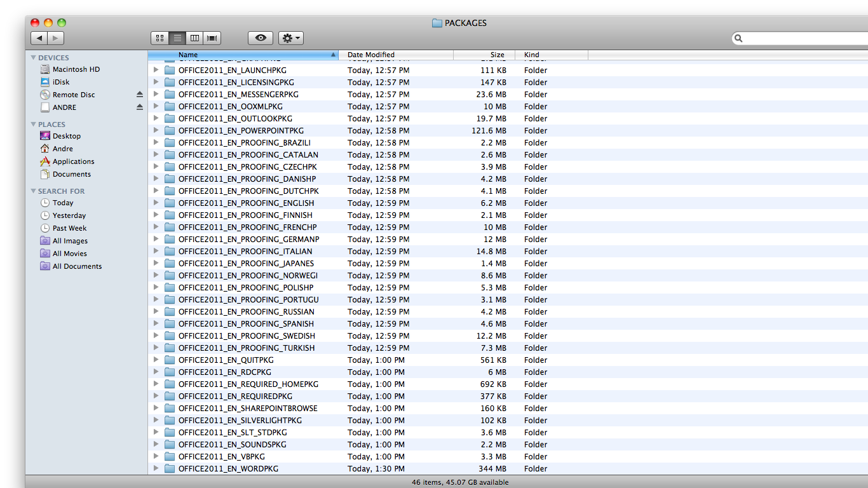Collapse the DEVICES sidebar section
Screen dimensions: 868x488
tap(34, 58)
